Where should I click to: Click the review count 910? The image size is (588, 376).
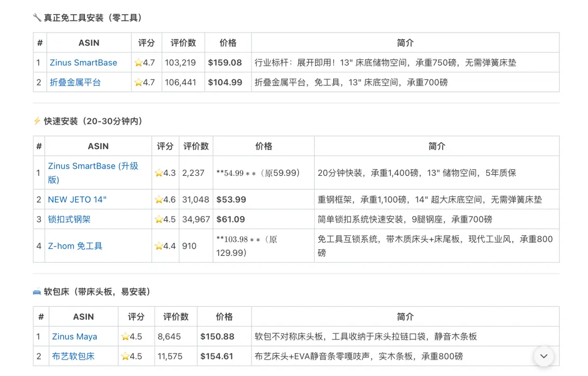189,246
